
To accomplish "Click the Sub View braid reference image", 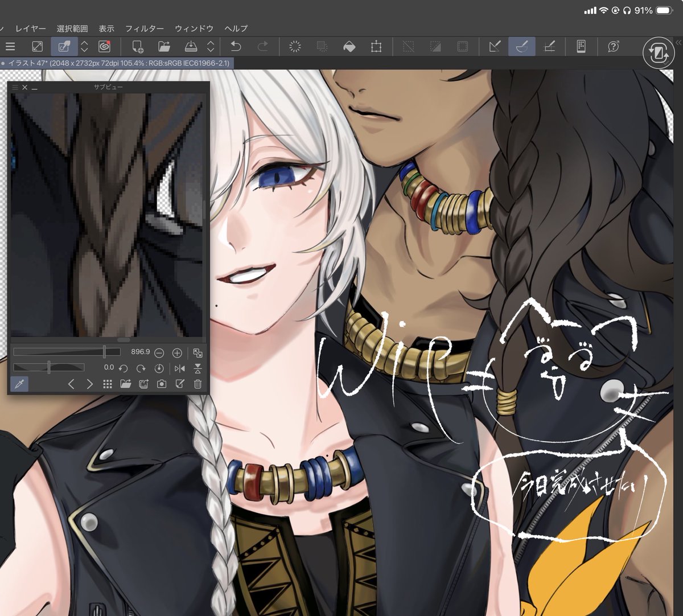I will point(106,215).
